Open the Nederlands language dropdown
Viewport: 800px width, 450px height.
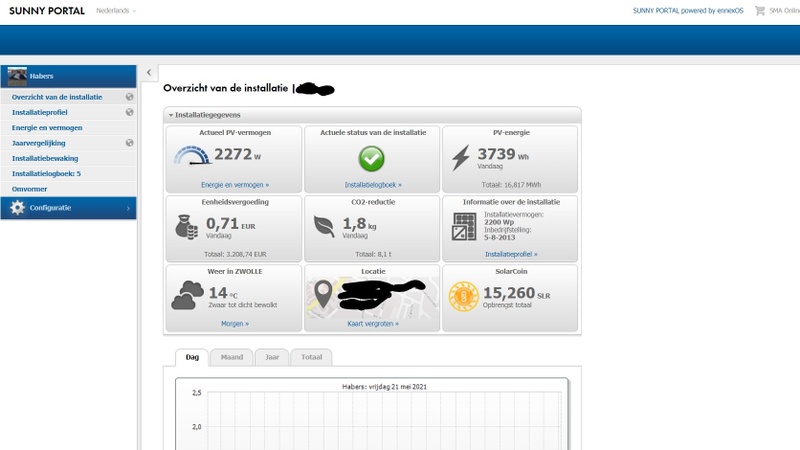116,11
